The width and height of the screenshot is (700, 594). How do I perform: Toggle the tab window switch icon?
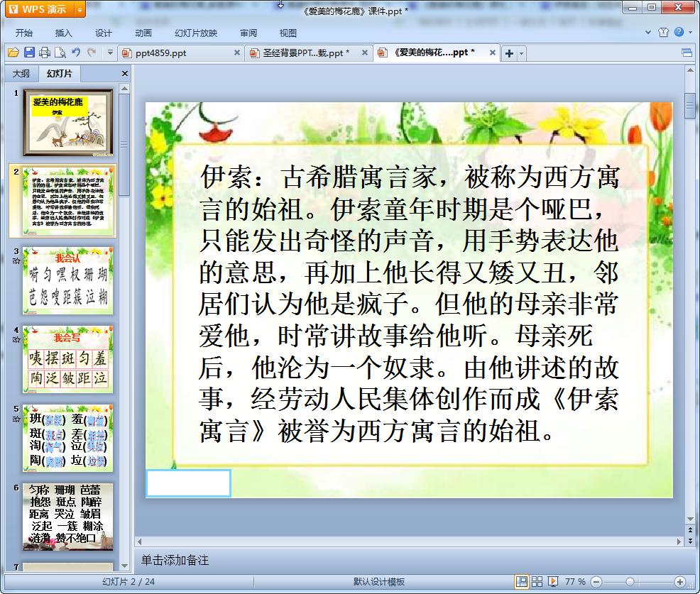coord(687,53)
